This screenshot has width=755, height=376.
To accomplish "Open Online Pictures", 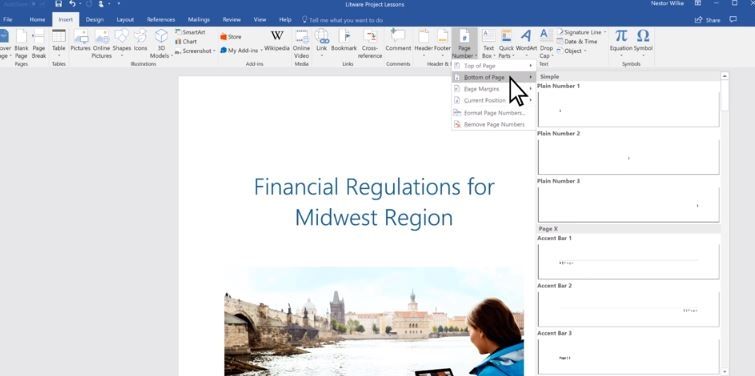I will click(102, 43).
